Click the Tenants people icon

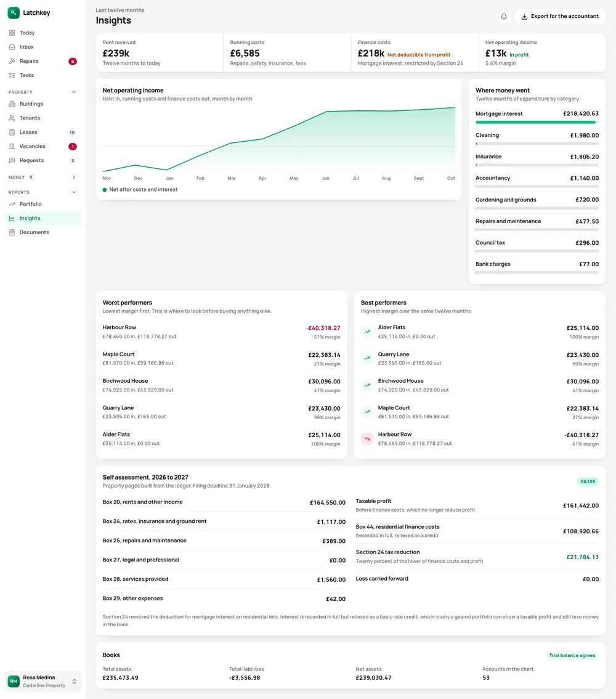pos(12,118)
